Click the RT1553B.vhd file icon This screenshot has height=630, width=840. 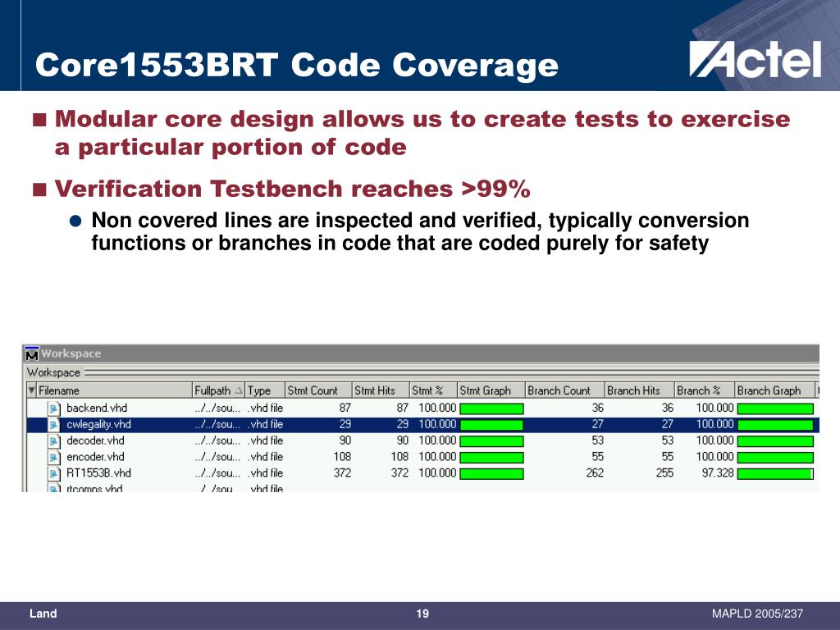click(54, 473)
